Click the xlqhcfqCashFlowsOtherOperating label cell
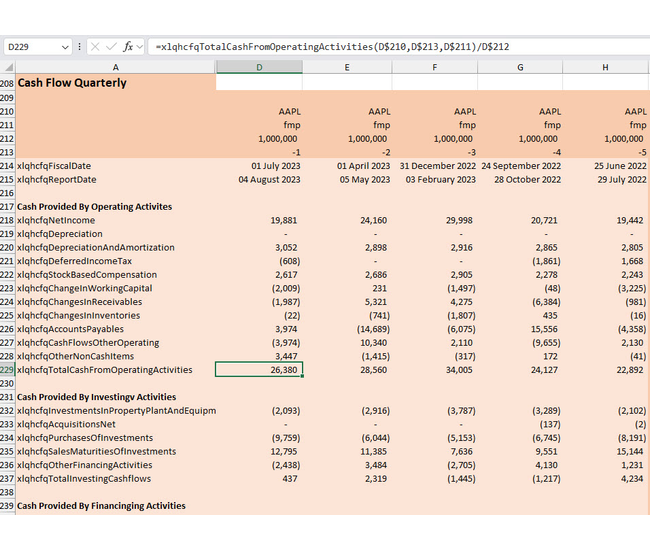Viewport: 650px width, 550px height. tap(116, 343)
